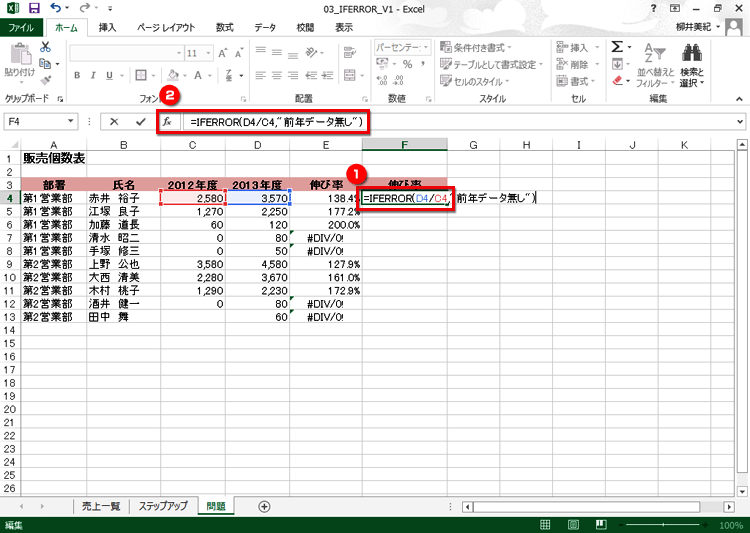Image resolution: width=750 pixels, height=533 pixels.
Task: Toggle center horizontal alignment icon
Action: pos(276,75)
